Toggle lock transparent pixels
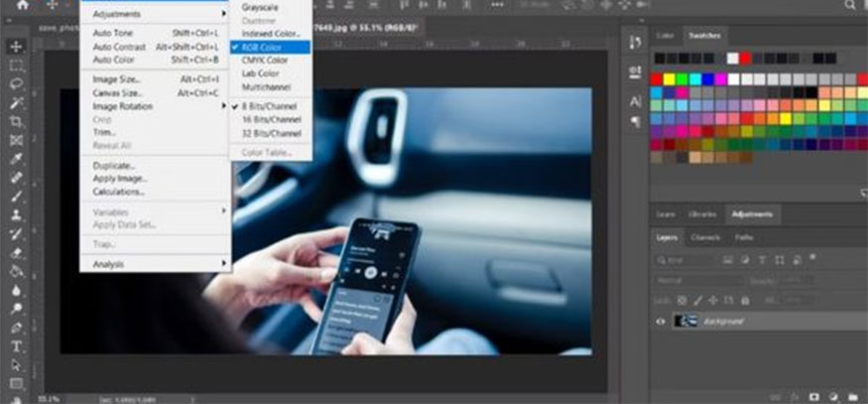This screenshot has height=404, width=868. (x=682, y=301)
